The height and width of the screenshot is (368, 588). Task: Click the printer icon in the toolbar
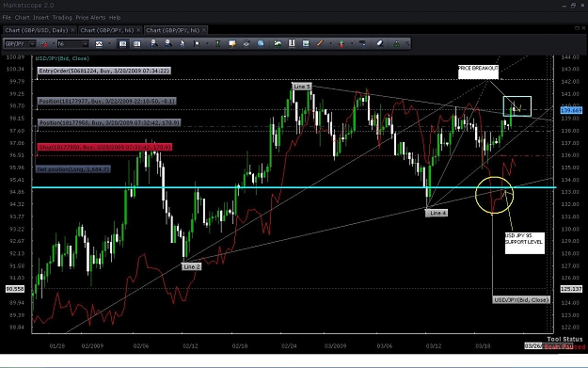click(246, 43)
